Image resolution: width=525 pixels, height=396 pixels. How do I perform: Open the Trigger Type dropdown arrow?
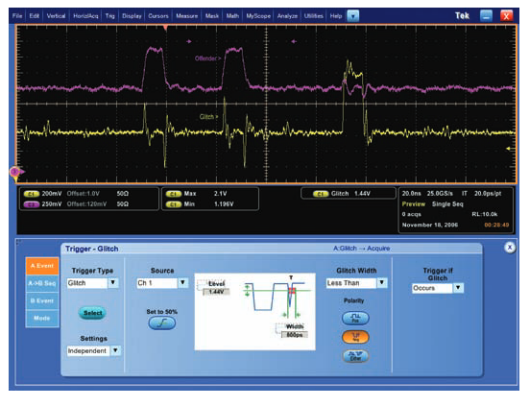coord(113,283)
